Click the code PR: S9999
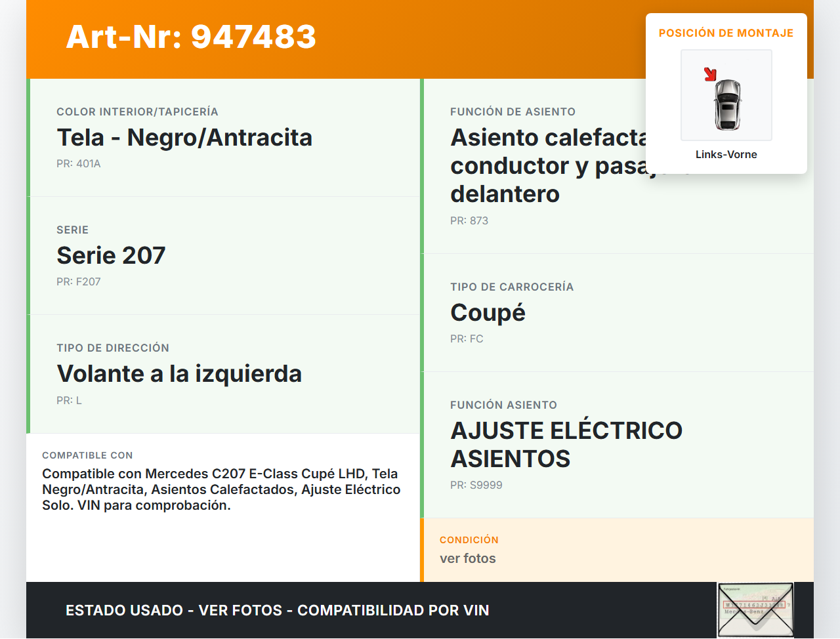This screenshot has height=639, width=840. 476,485
